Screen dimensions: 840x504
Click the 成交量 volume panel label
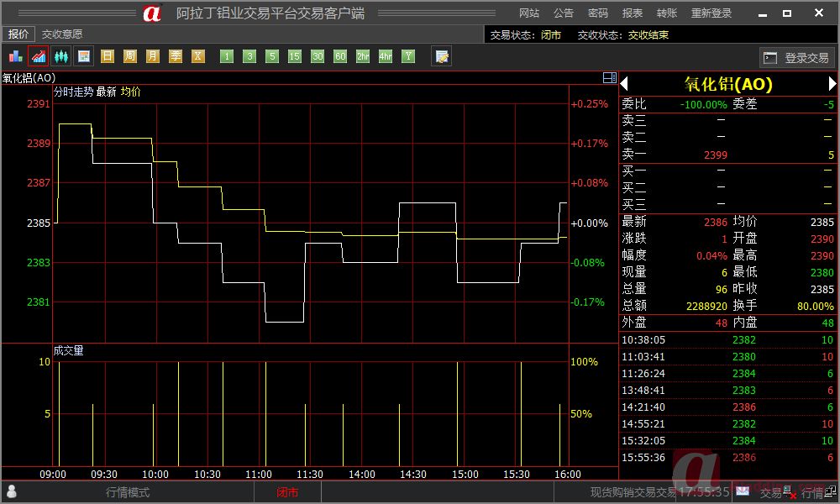(69, 351)
